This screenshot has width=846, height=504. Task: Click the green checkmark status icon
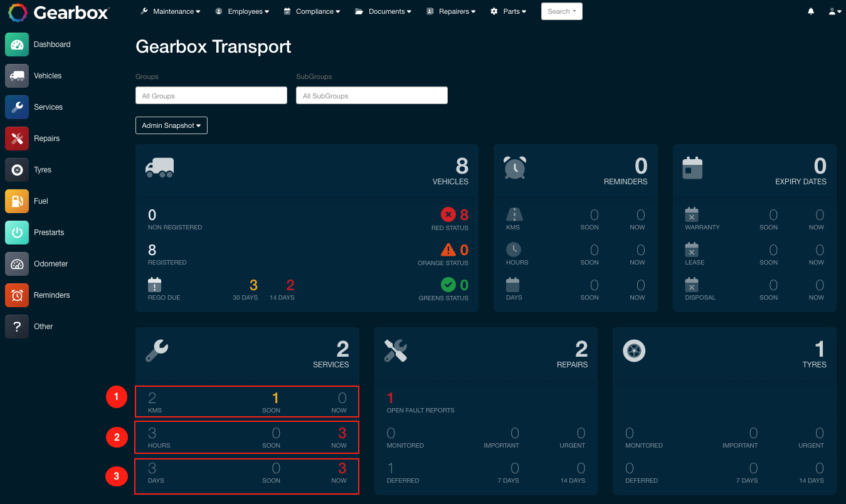coord(448,285)
